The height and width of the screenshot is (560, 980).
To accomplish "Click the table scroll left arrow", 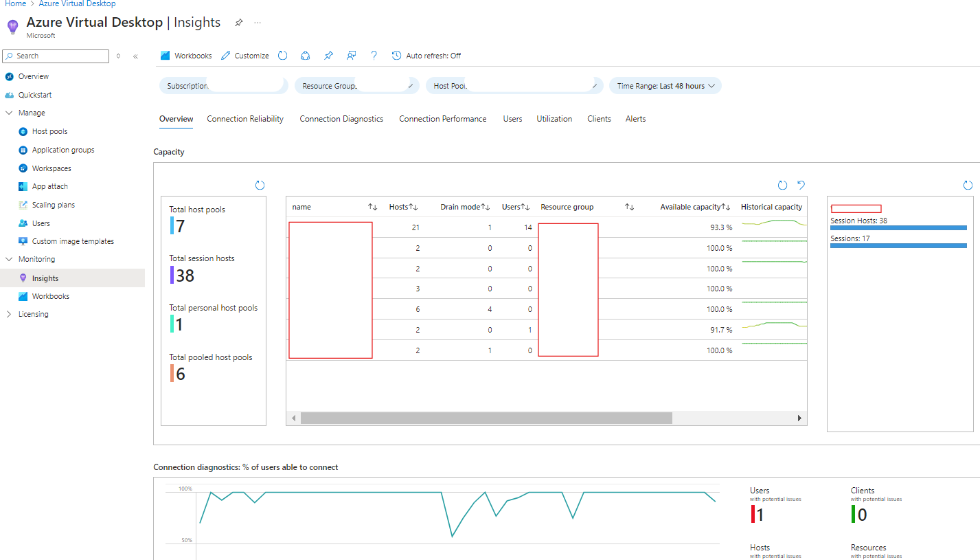I will click(294, 418).
